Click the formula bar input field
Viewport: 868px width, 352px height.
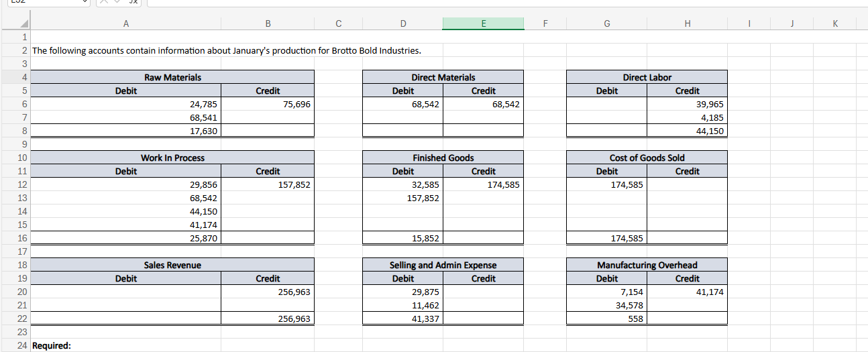click(x=506, y=2)
